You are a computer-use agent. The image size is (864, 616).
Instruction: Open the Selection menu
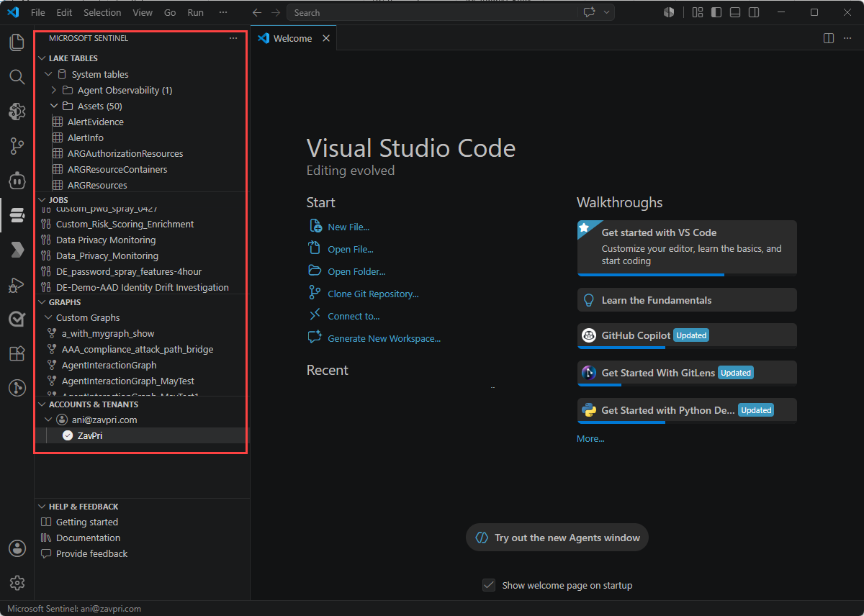(102, 12)
